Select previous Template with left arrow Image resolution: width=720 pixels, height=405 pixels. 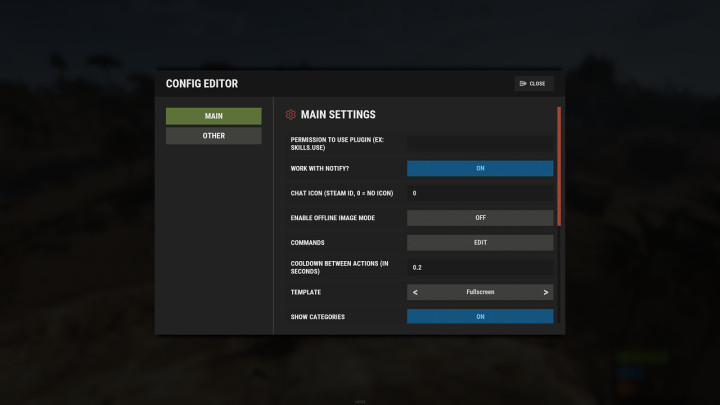click(415, 292)
